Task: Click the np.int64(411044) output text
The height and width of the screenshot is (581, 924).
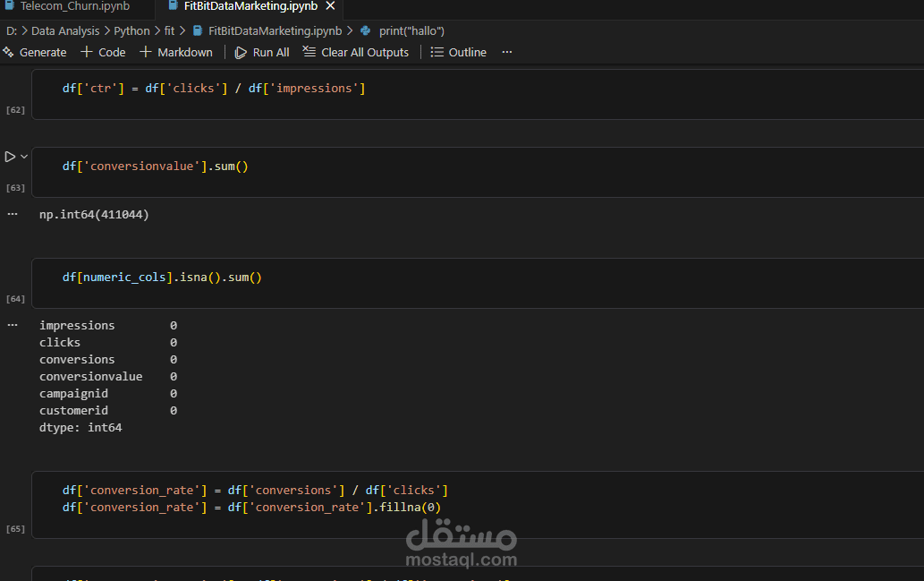Action: point(94,215)
